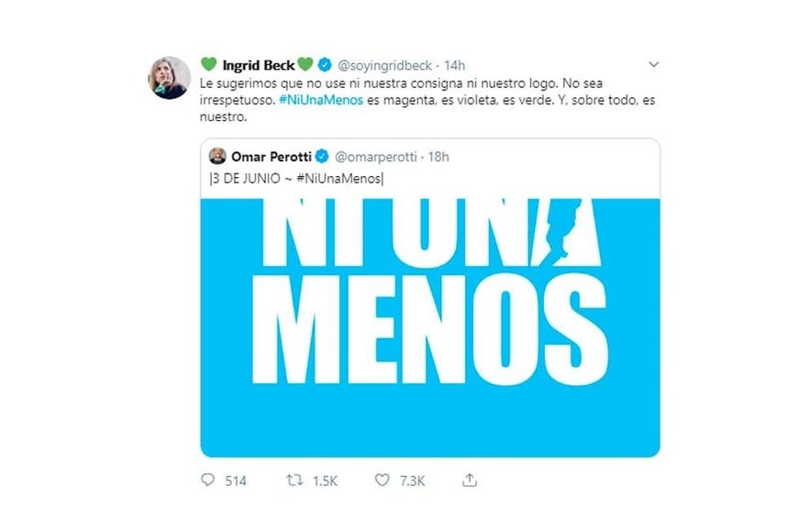Click the 18h quoted tweet timestamp

438,157
